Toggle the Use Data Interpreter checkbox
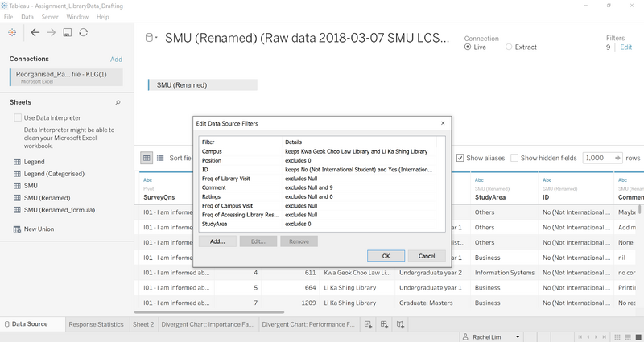This screenshot has height=342, width=644. click(x=18, y=117)
